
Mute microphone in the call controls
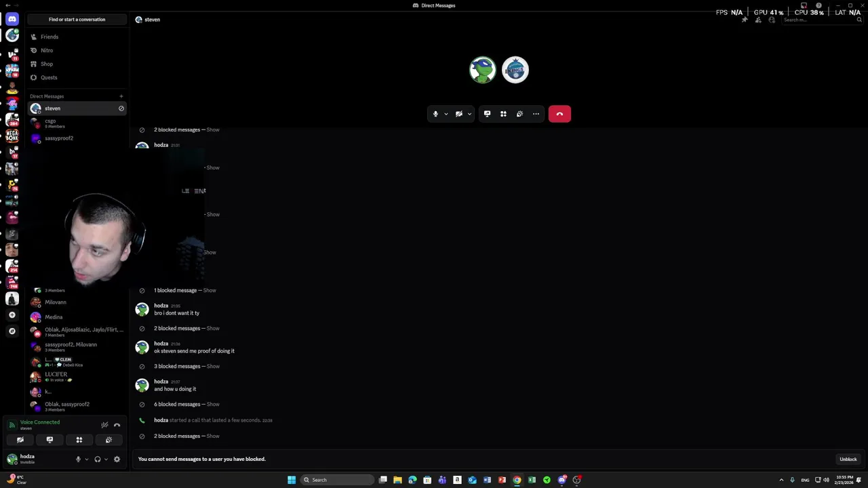(x=435, y=114)
